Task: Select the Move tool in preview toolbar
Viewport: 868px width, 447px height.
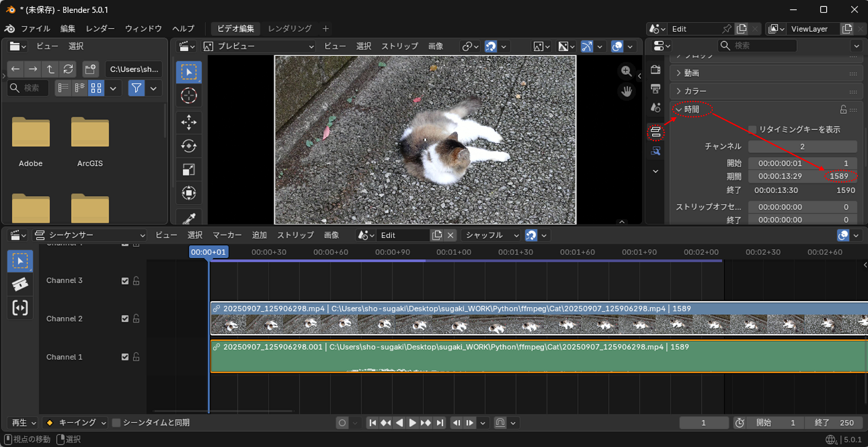Action: click(x=189, y=122)
